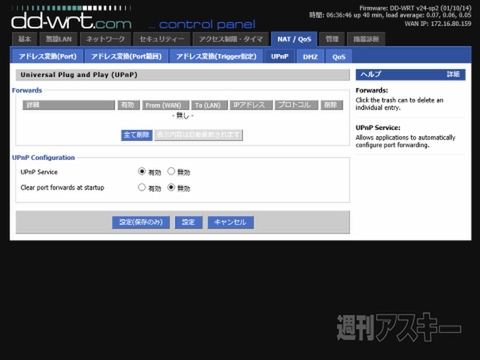Click the greyed auto-refresh notice button
This screenshot has width=480, height=360.
click(x=199, y=135)
